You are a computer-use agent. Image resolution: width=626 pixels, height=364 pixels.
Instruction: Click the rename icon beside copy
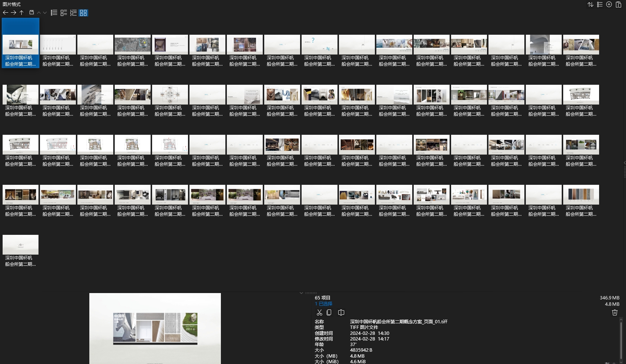tap(341, 312)
